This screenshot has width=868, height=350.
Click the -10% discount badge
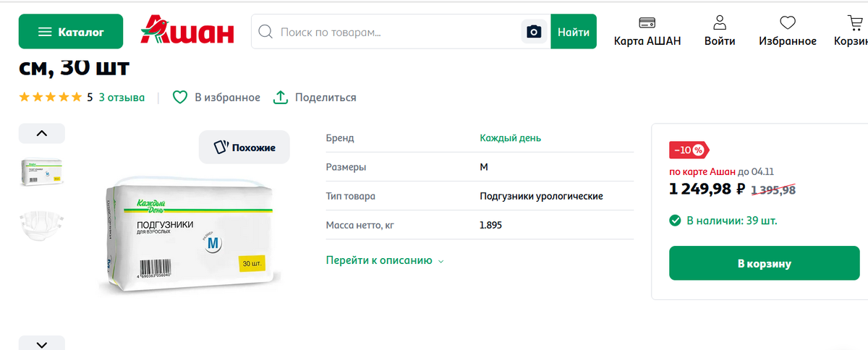click(x=689, y=150)
